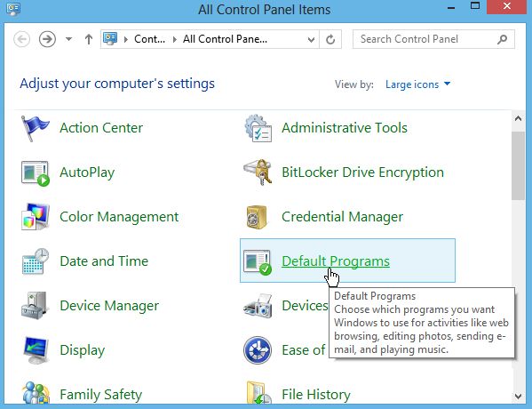Image resolution: width=532 pixels, height=409 pixels.
Task: Click the Adjust your computer's settings heading
Action: [117, 84]
